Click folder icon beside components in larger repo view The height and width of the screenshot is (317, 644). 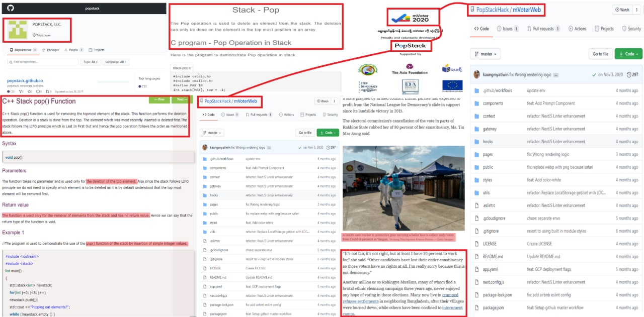point(478,103)
